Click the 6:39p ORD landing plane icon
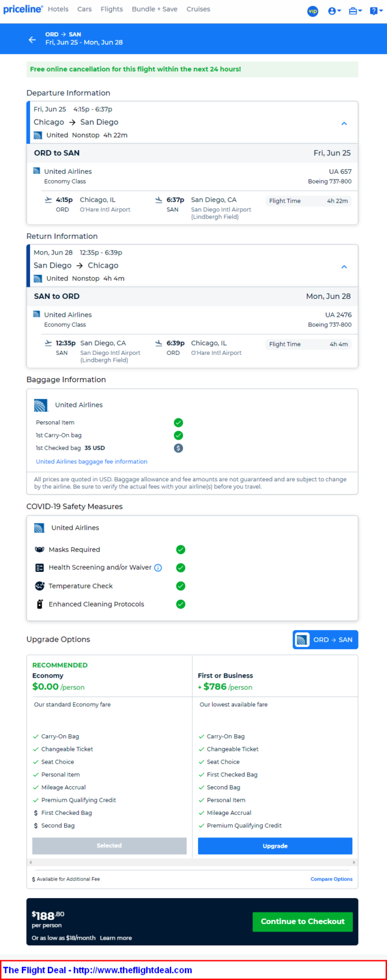Screen dimensions: 387x980 click(x=159, y=343)
